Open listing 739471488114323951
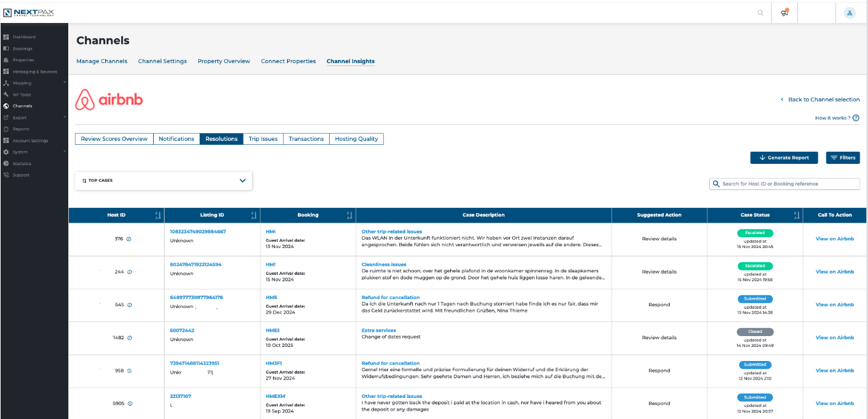Viewport: 868px width, 419px height. click(195, 364)
